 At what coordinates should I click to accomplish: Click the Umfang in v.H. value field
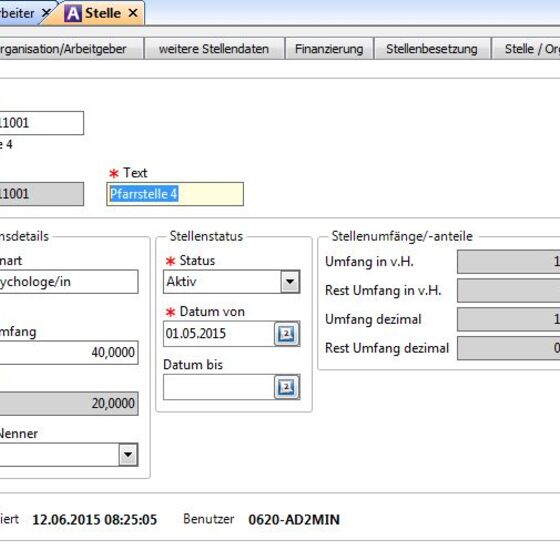[509, 262]
